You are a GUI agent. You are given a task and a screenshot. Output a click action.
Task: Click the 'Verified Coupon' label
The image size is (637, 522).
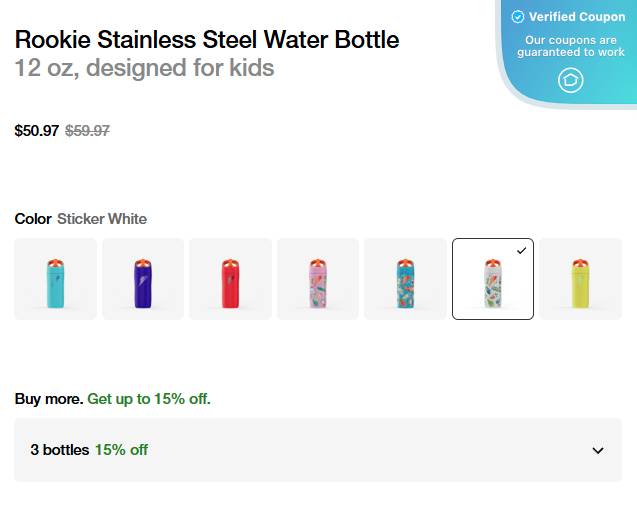(x=577, y=17)
